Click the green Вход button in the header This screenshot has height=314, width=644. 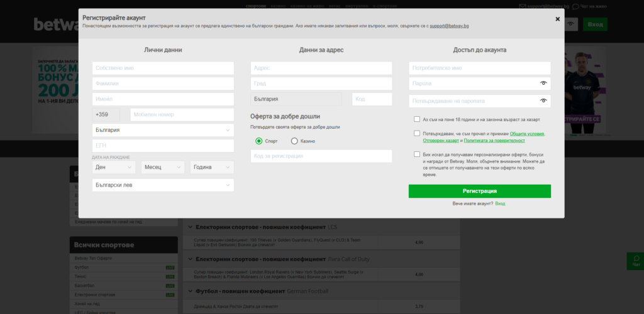595,24
